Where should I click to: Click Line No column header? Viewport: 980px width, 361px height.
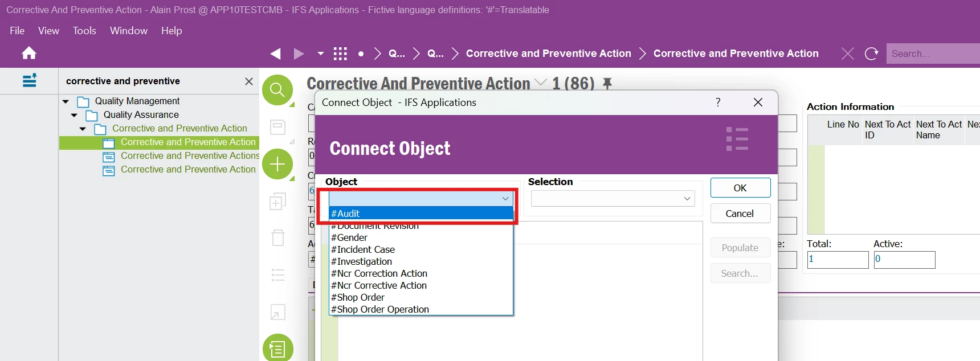coord(843,130)
